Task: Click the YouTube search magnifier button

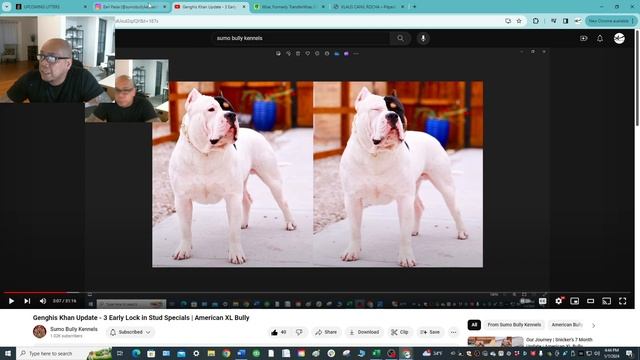Action: [400, 38]
